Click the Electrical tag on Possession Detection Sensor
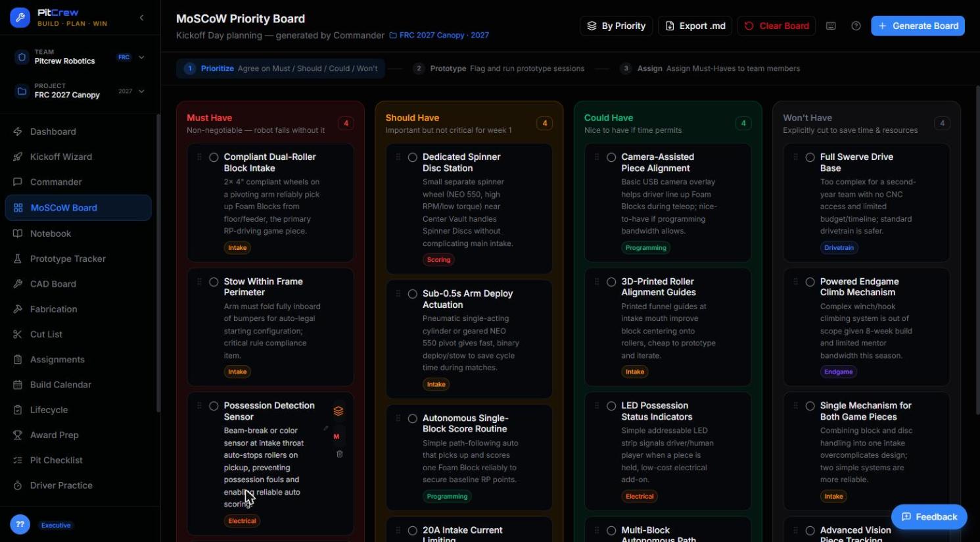Image resolution: width=980 pixels, height=542 pixels. point(242,521)
